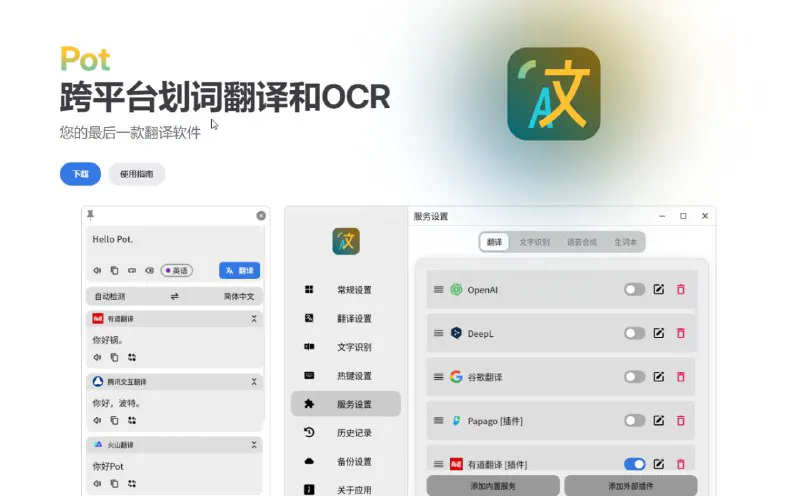The height and width of the screenshot is (496, 800).
Task: Grab the DeepL row drag handle
Action: tap(438, 333)
